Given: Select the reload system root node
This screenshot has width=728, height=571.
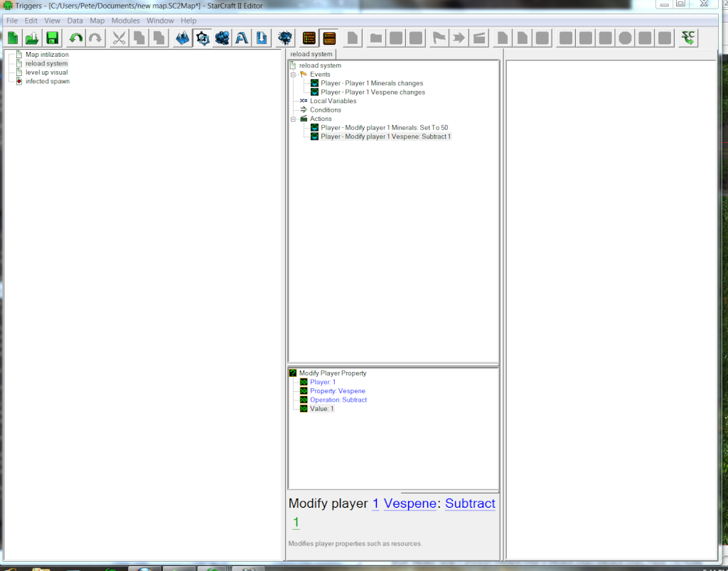Looking at the screenshot, I should pyautogui.click(x=320, y=65).
